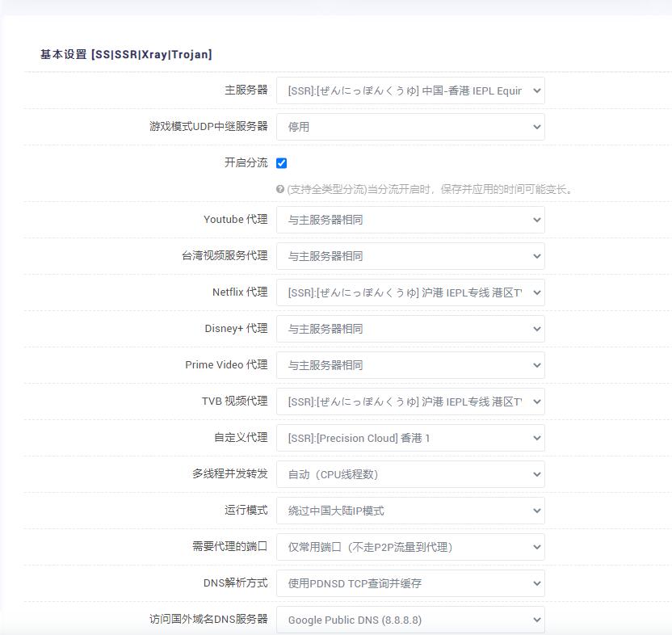The height and width of the screenshot is (635, 672).
Task: Click the Prime Video 代理 label
Action: pos(226,364)
